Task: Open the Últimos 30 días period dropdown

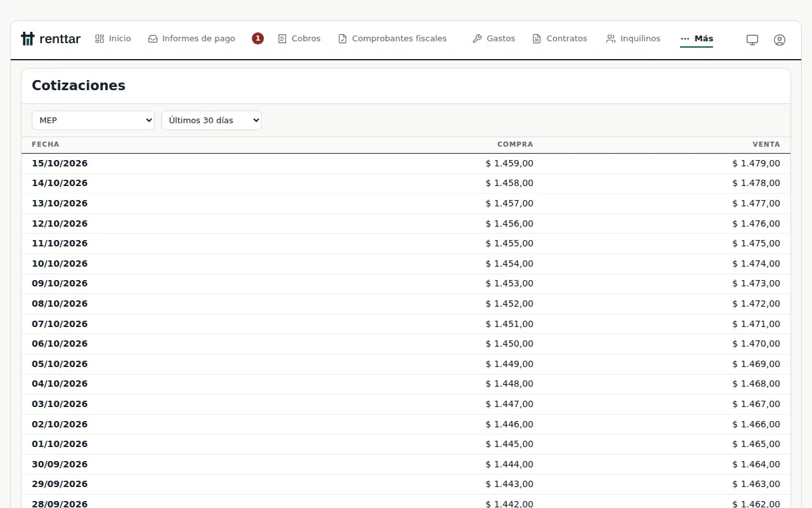Action: (211, 120)
